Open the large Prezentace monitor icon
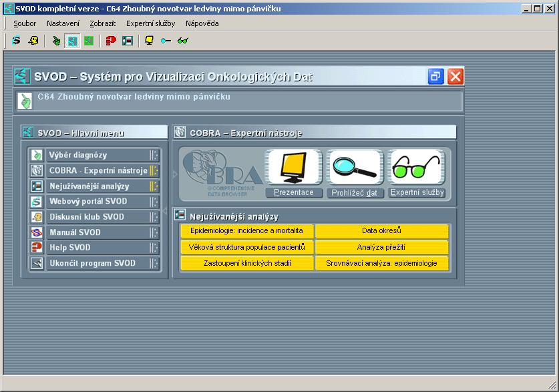 pyautogui.click(x=293, y=167)
